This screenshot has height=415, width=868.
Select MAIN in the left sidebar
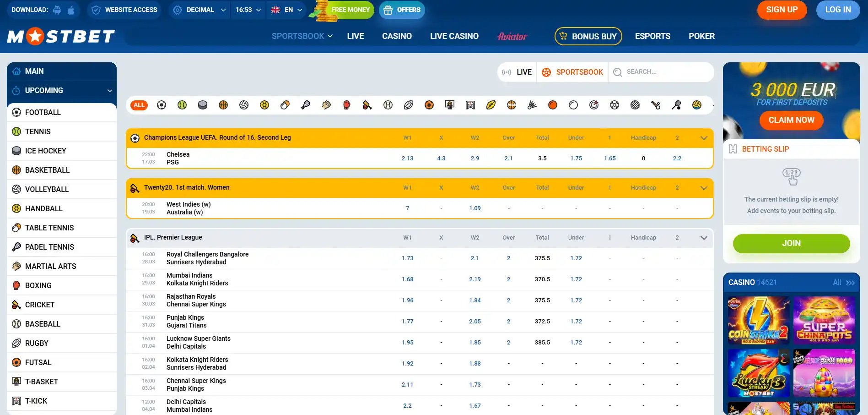(62, 71)
